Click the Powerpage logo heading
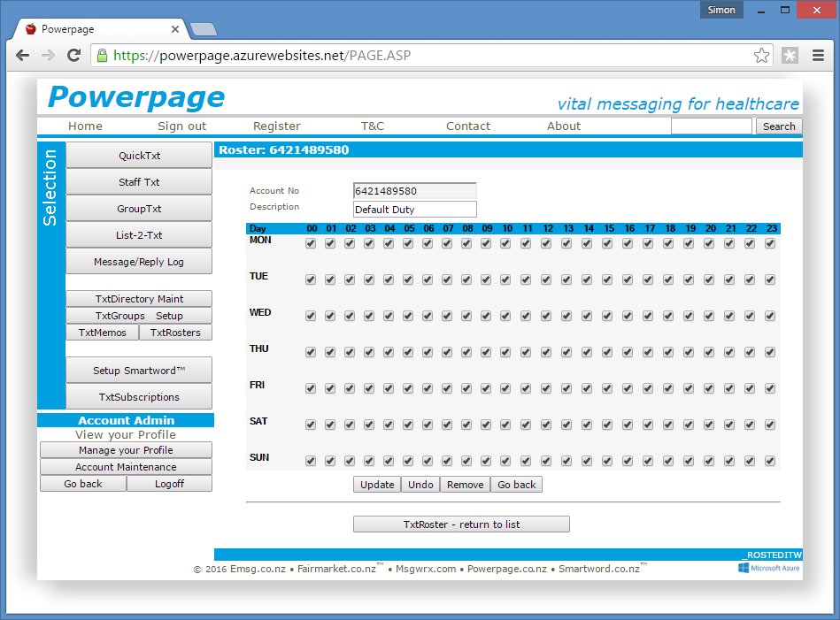 point(136,97)
